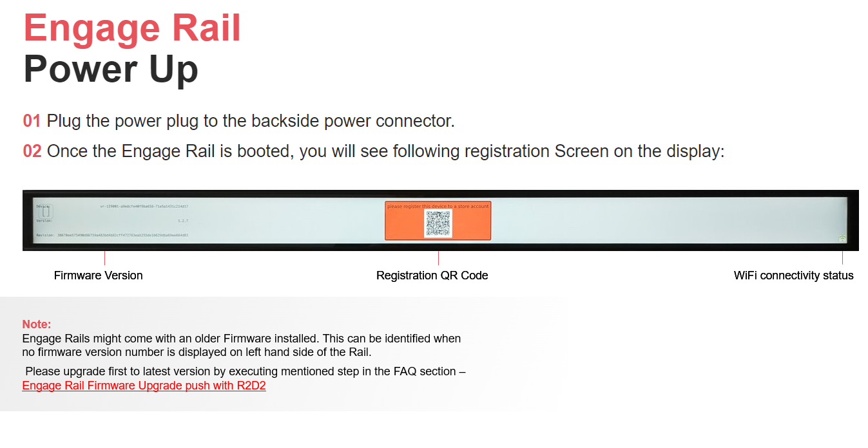
Task: Click the 'Please upgrade first' paragraph
Action: click(245, 372)
